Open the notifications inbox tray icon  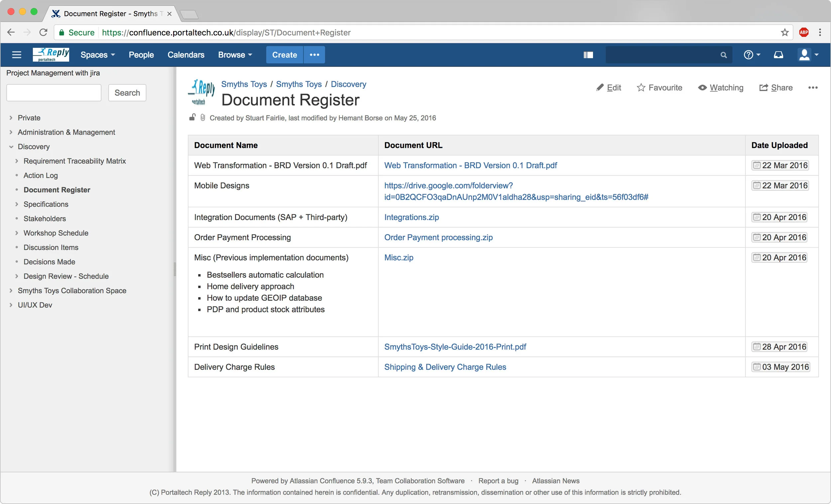(x=778, y=54)
